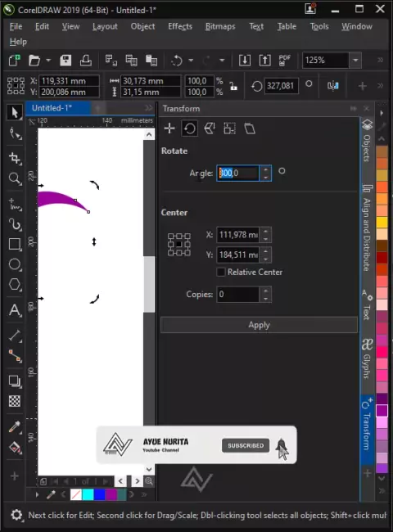
Task: Toggle the lock ratio padlock
Action: coord(233,86)
